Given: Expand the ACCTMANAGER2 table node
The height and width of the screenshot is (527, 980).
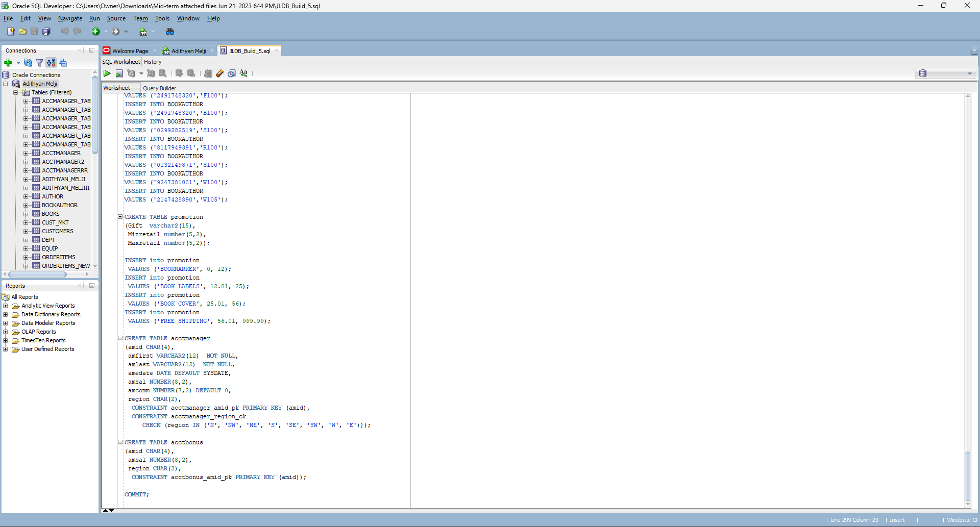Looking at the screenshot, I should [26, 162].
